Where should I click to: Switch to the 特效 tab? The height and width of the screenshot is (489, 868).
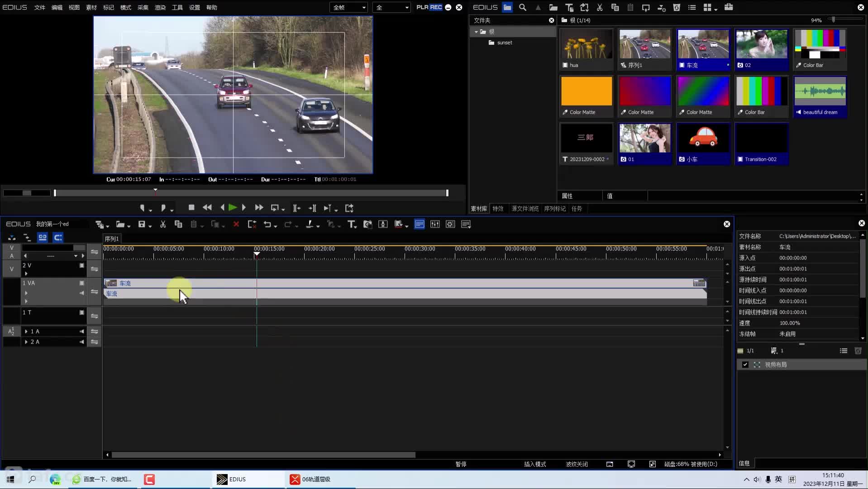tap(498, 209)
